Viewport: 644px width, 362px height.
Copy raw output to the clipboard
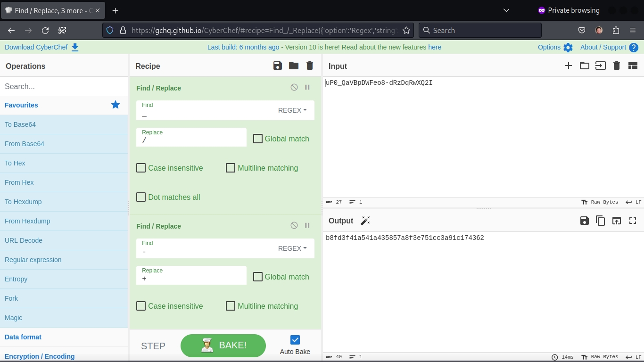[600, 221]
